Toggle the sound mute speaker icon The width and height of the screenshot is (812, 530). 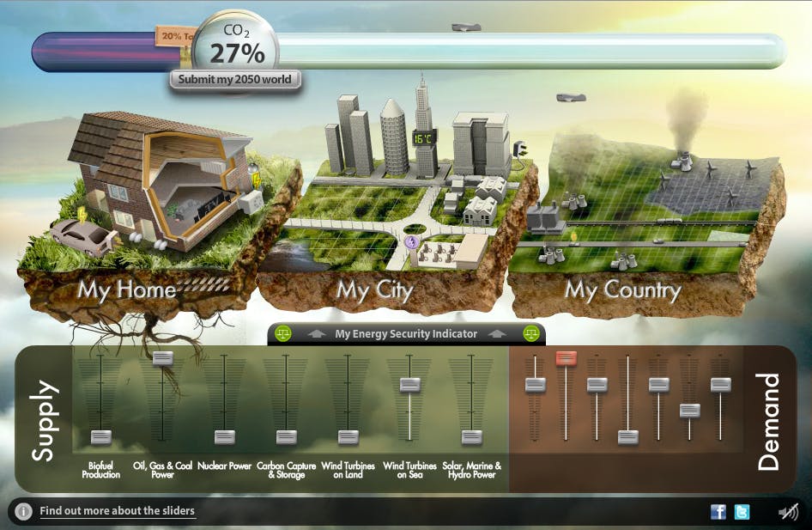(788, 512)
